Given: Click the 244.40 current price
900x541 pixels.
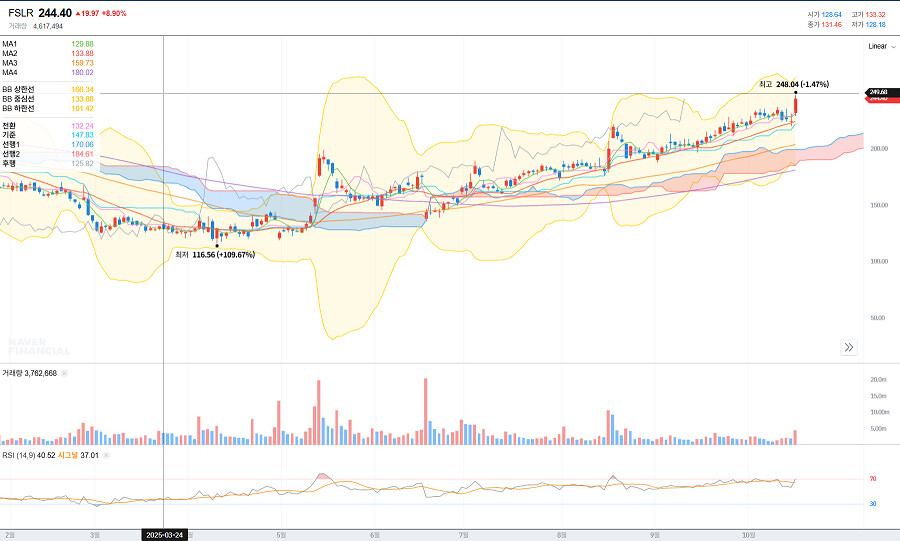Looking at the screenshot, I should 55,13.
